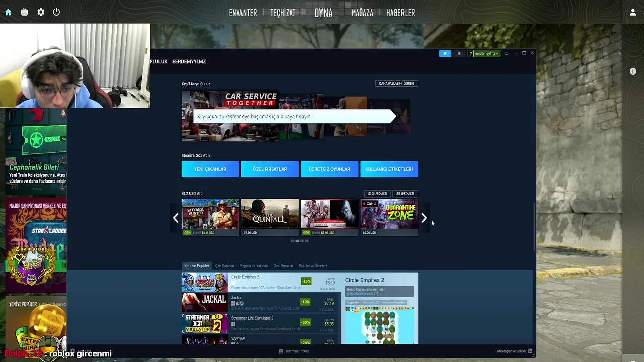Viewport: 644px width, 362px height.
Task: Open StarLadder Major Champions CS2 tile
Action: [36, 246]
